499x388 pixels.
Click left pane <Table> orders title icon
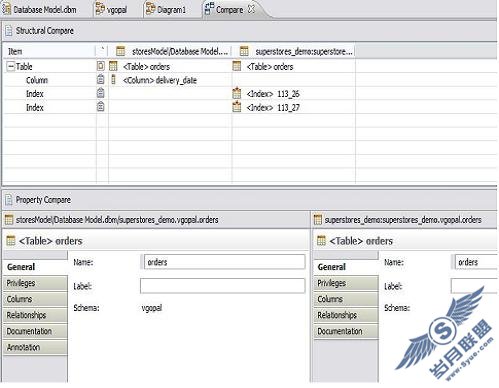click(x=11, y=240)
